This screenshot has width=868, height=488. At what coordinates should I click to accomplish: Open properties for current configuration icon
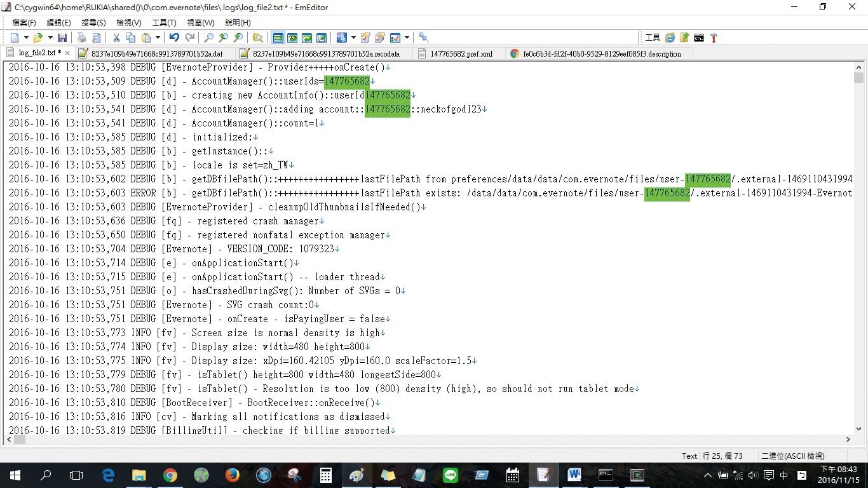click(x=365, y=37)
